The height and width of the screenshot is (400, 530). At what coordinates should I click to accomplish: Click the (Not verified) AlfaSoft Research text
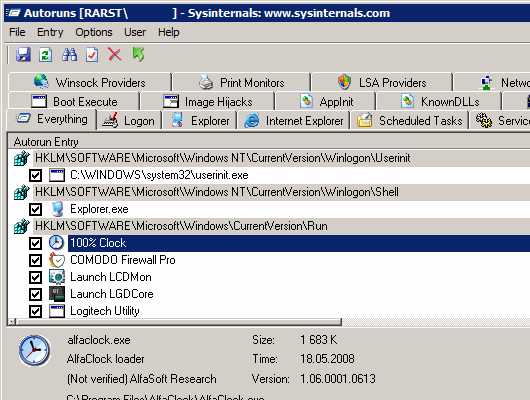[141, 379]
